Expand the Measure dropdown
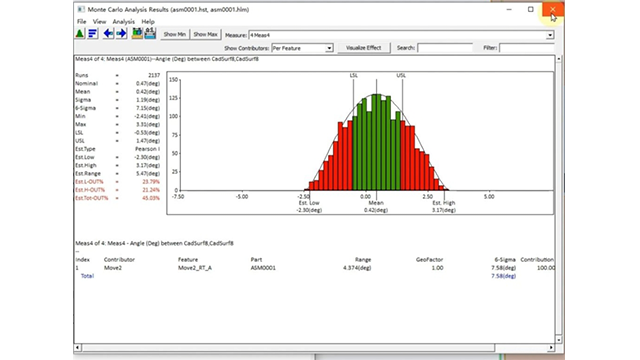Viewport: 640px width, 360px height. 550,35
